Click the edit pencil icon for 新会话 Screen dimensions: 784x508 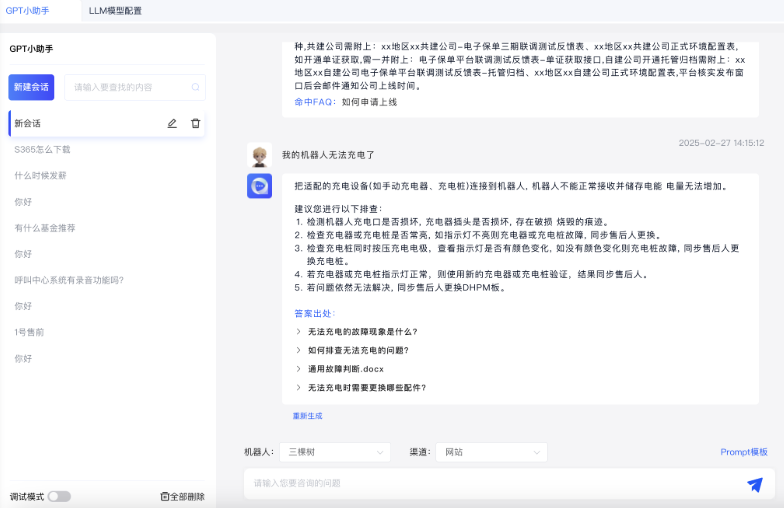172,123
